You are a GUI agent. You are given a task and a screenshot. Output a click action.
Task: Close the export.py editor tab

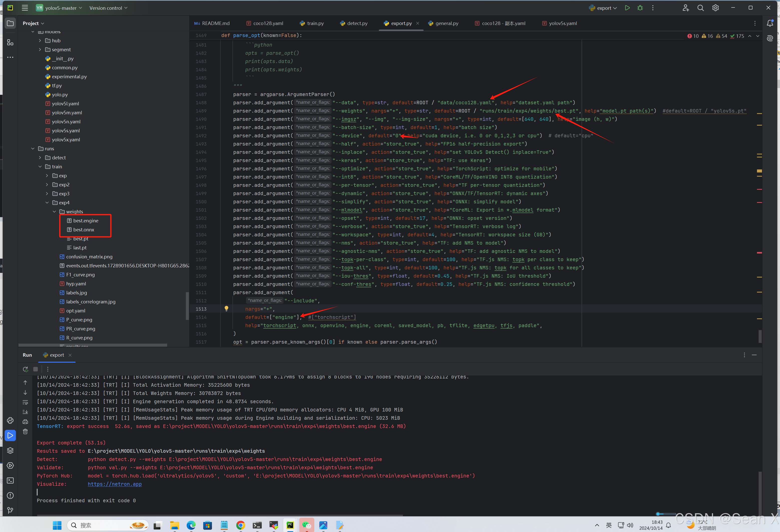click(417, 23)
